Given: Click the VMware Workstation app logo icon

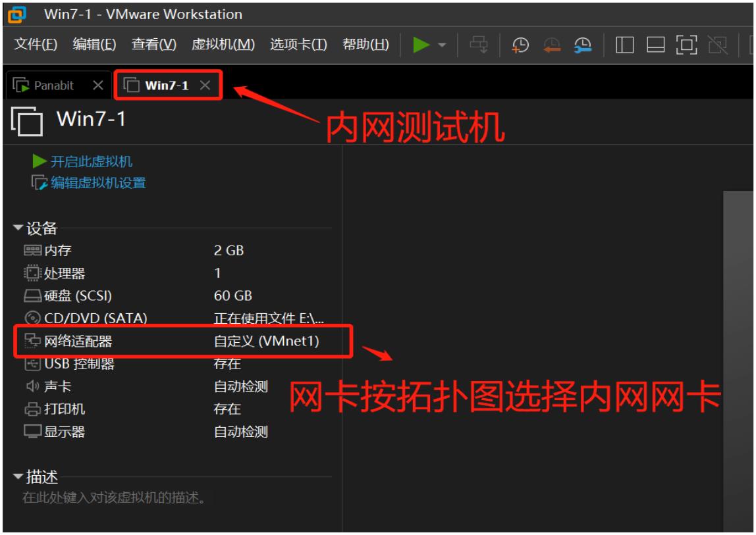Looking at the screenshot, I should pos(17,15).
